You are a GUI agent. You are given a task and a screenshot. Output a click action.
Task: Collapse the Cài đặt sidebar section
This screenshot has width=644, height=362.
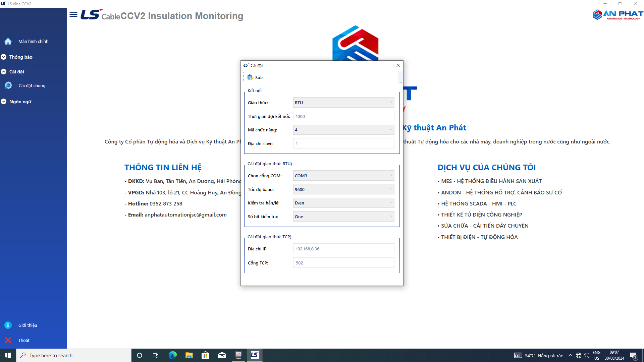[4, 72]
